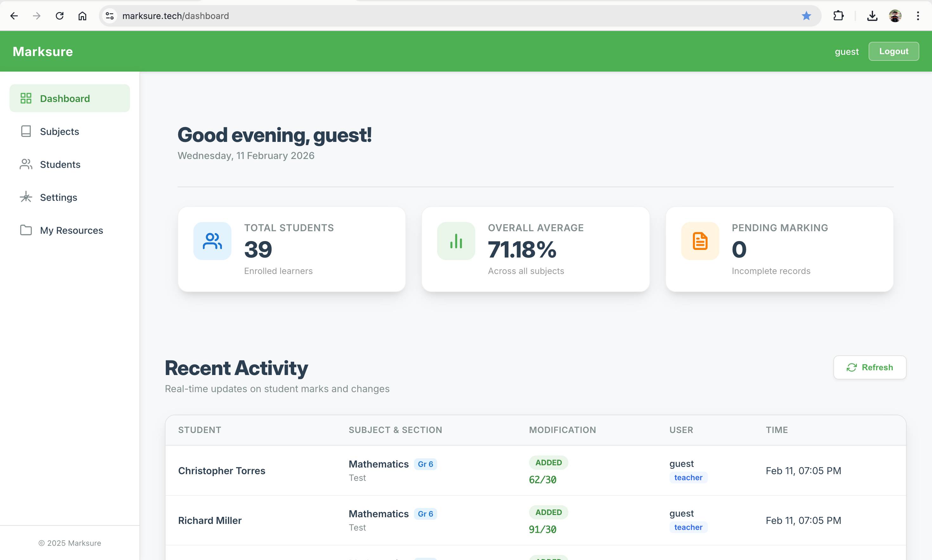Click the browser extensions puzzle icon
932x560 pixels.
coord(838,16)
